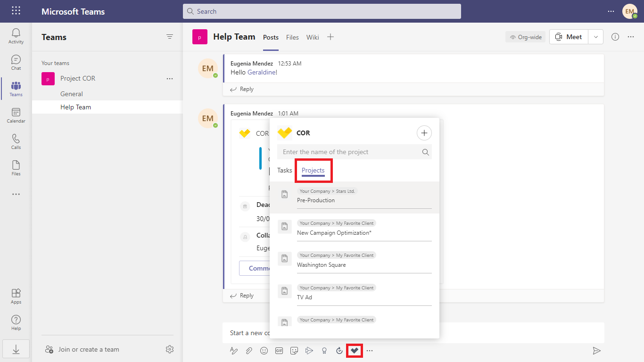Show more apps ellipsis in left rail
The width and height of the screenshot is (644, 362).
tap(16, 194)
